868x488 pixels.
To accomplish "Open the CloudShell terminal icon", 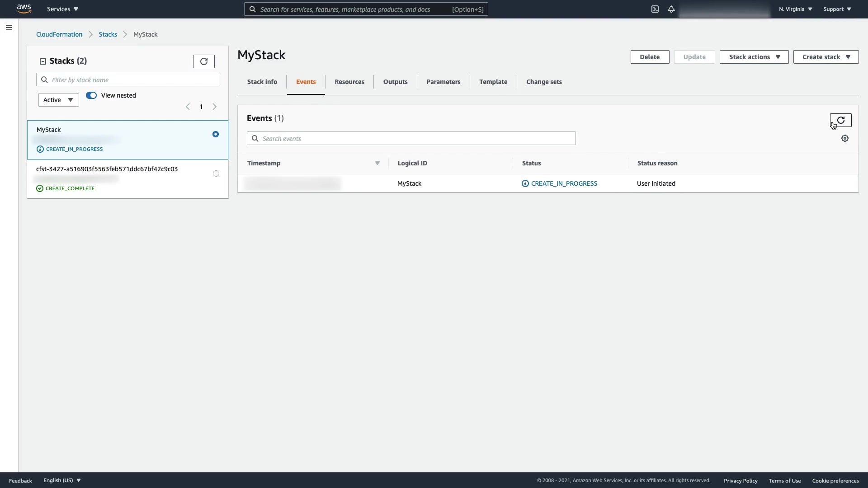I will coord(655,9).
